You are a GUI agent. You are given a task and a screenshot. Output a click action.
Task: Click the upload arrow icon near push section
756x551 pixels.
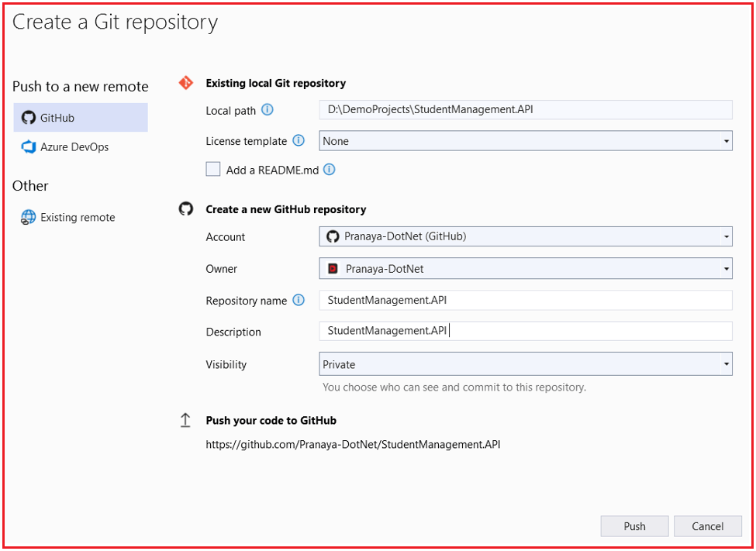point(185,419)
